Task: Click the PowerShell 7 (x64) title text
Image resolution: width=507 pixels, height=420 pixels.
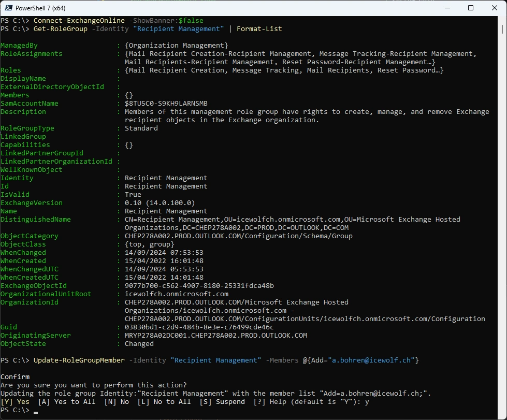Action: point(40,8)
